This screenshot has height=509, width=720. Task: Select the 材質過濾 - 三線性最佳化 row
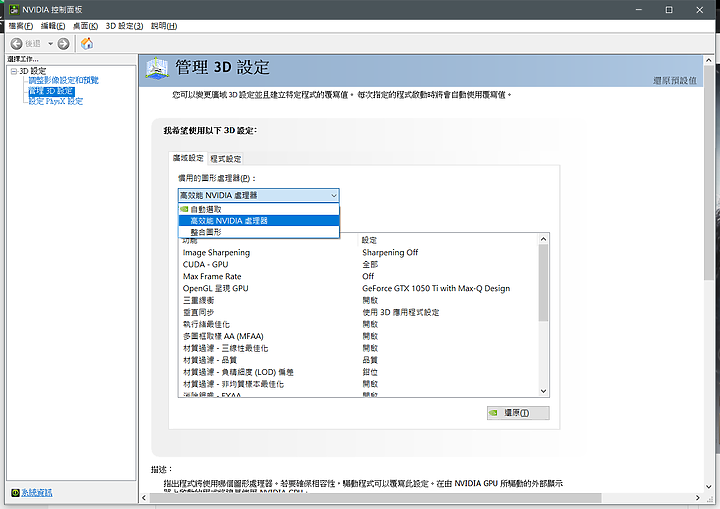(358, 348)
